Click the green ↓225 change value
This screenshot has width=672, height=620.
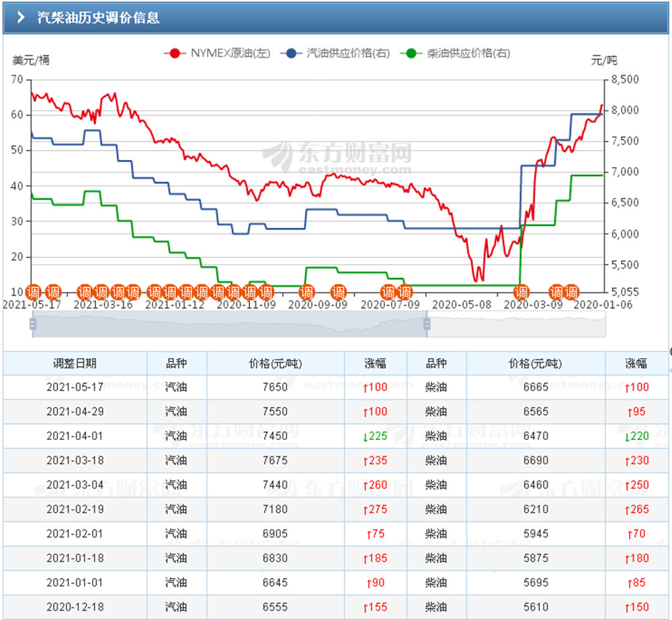click(x=375, y=436)
